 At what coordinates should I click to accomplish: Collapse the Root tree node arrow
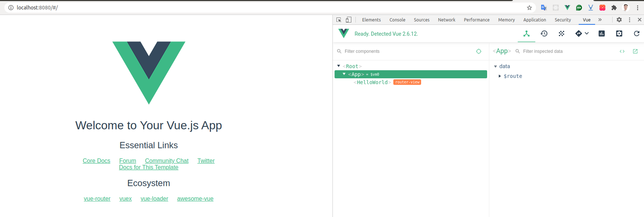coord(338,66)
